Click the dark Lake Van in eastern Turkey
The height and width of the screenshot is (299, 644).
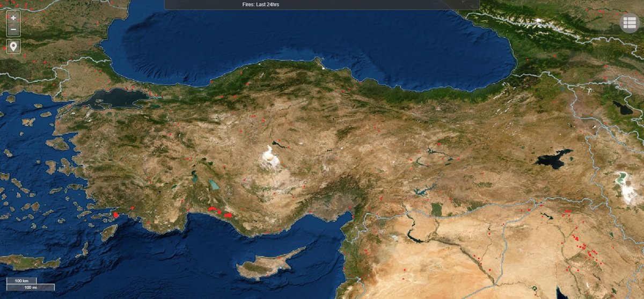point(554,159)
